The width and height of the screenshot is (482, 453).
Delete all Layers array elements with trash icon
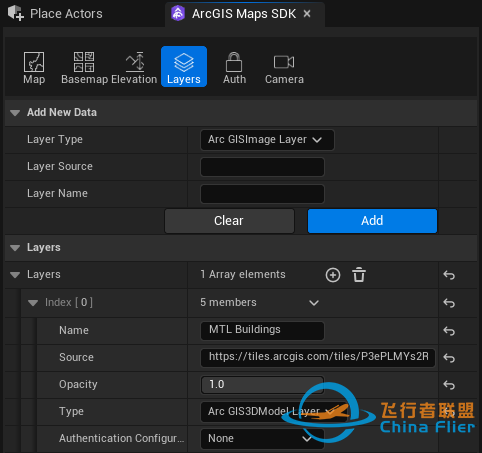click(x=359, y=275)
